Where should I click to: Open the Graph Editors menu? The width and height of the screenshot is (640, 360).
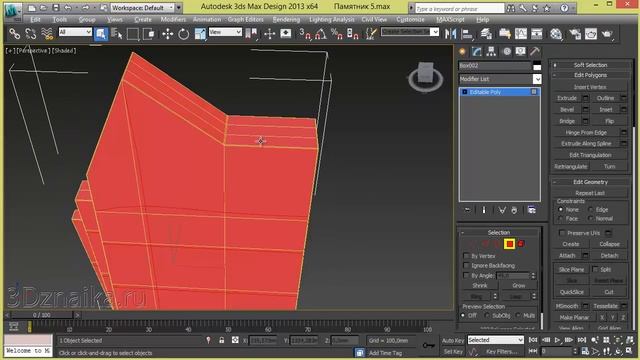pos(245,20)
